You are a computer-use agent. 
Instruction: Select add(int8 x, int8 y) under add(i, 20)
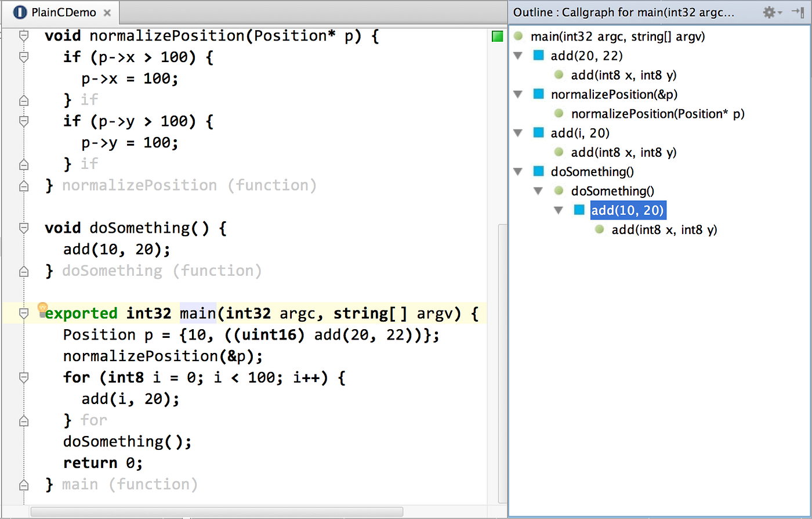[x=623, y=153]
